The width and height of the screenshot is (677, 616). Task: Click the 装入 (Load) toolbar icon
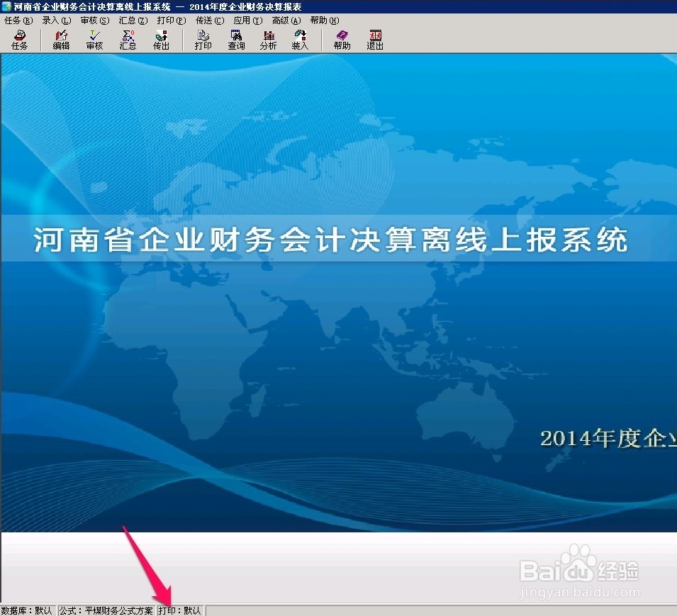300,39
